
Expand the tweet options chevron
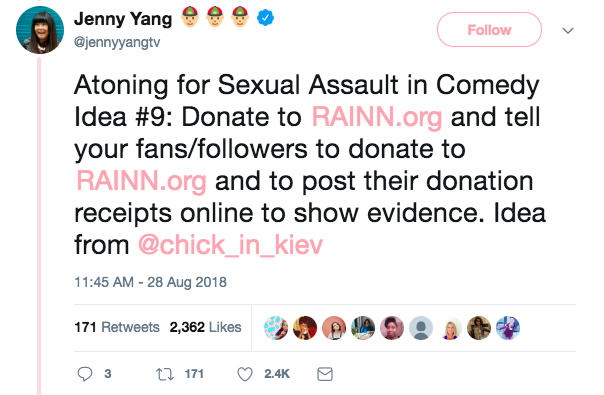click(x=568, y=30)
